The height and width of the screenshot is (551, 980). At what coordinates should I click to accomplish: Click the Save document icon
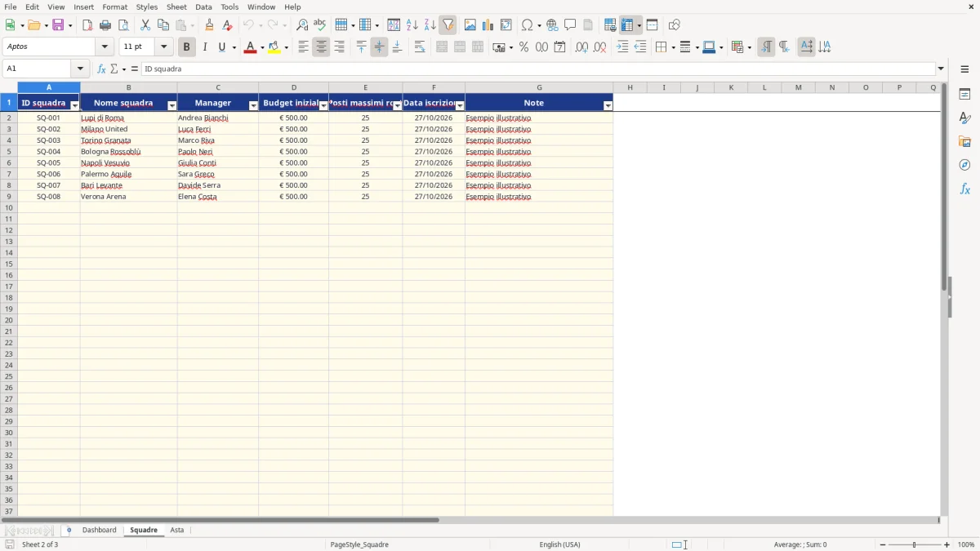point(58,25)
